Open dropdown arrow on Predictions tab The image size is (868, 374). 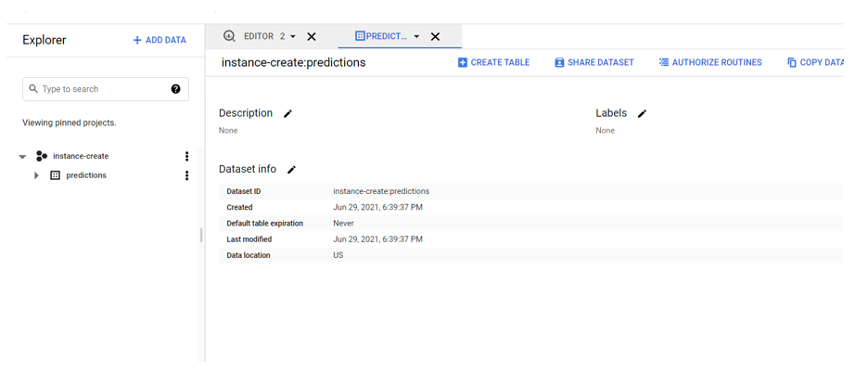(x=416, y=36)
